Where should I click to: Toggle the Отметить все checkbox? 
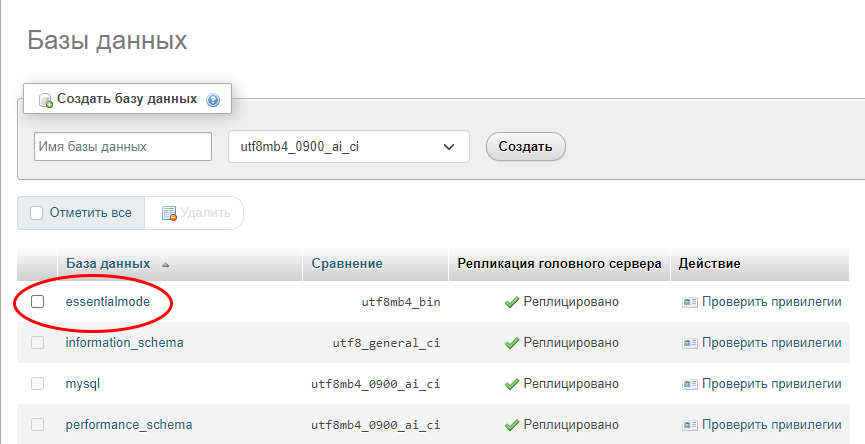37,213
